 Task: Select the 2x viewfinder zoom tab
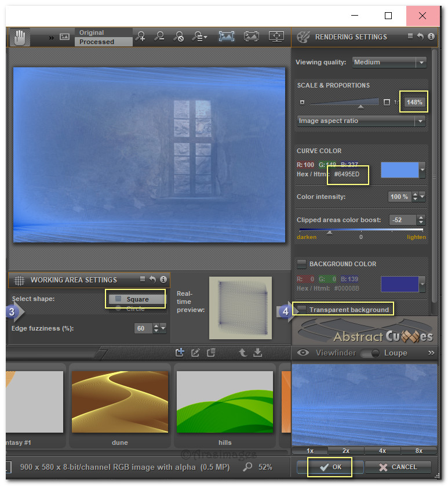[x=346, y=451]
